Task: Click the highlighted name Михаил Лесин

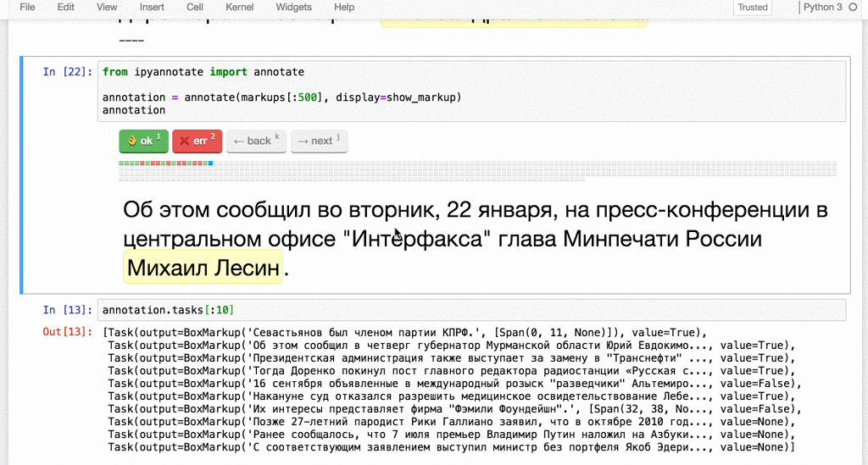Action: (203, 268)
